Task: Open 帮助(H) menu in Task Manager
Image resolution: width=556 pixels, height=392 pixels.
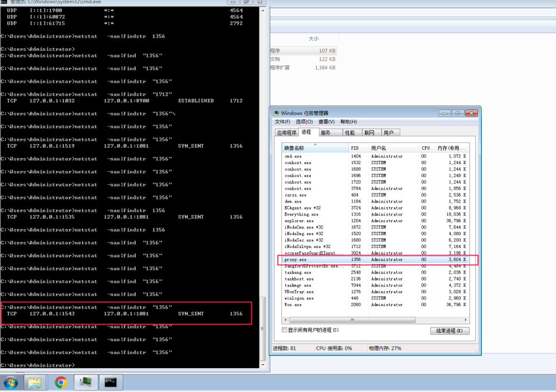Action: point(349,121)
